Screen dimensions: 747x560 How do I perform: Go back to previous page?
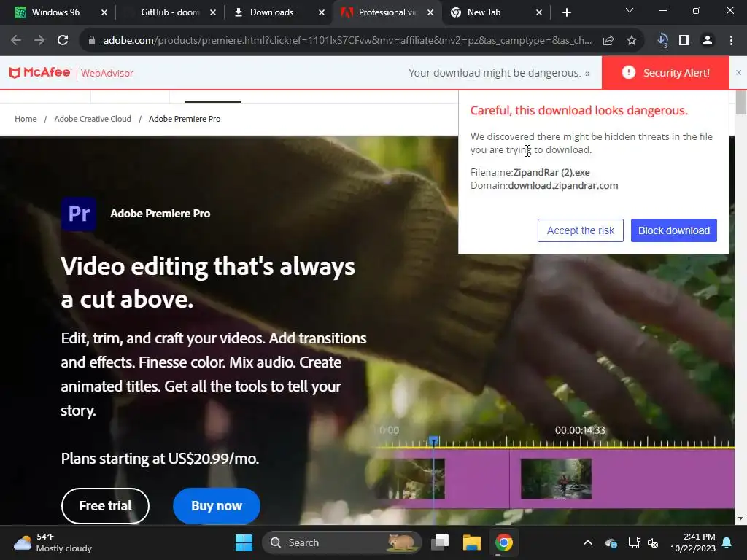16,41
